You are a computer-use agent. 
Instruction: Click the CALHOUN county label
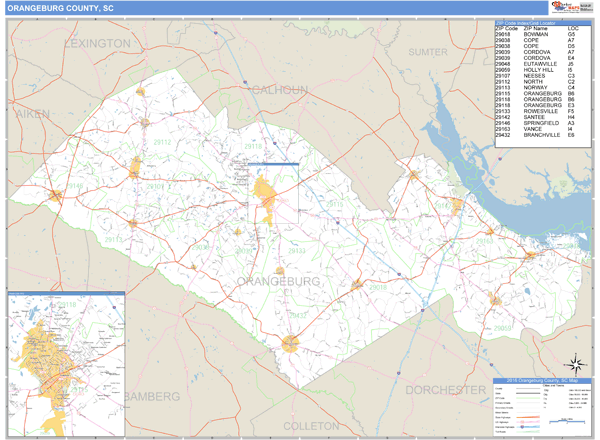click(280, 90)
